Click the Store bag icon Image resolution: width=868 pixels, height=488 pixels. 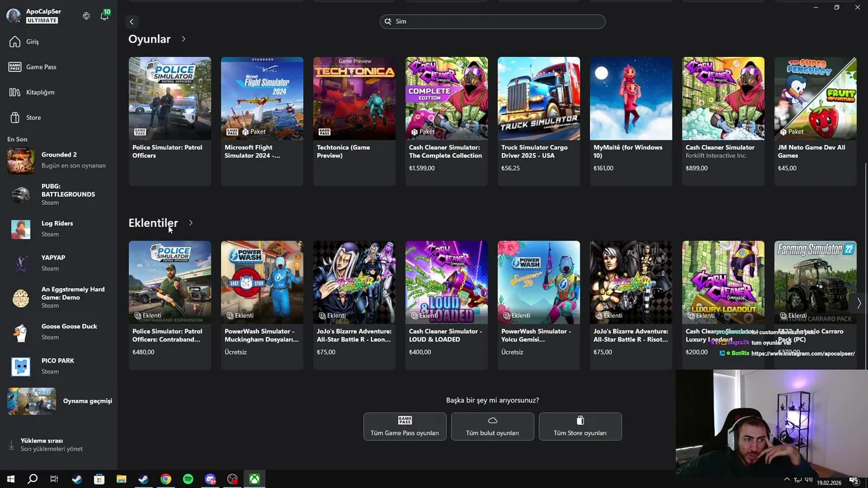tap(15, 118)
